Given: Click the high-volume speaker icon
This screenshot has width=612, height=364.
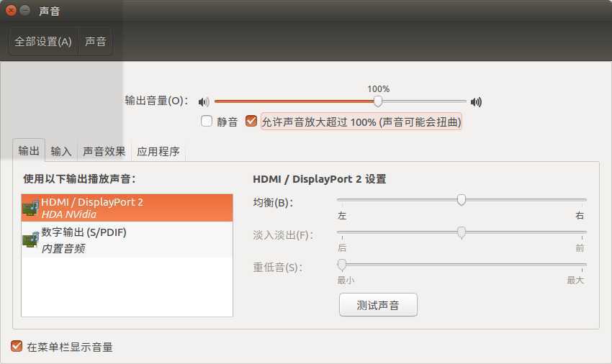Looking at the screenshot, I should [476, 102].
